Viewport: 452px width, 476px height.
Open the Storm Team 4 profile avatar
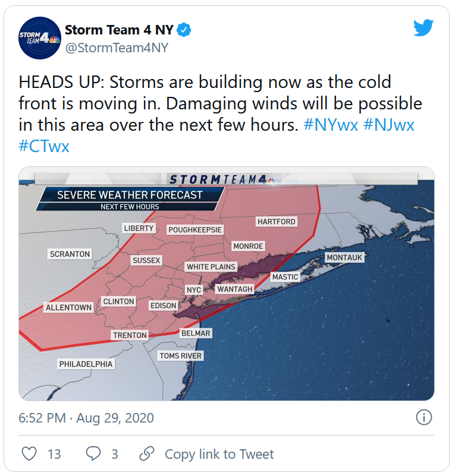pyautogui.click(x=40, y=38)
